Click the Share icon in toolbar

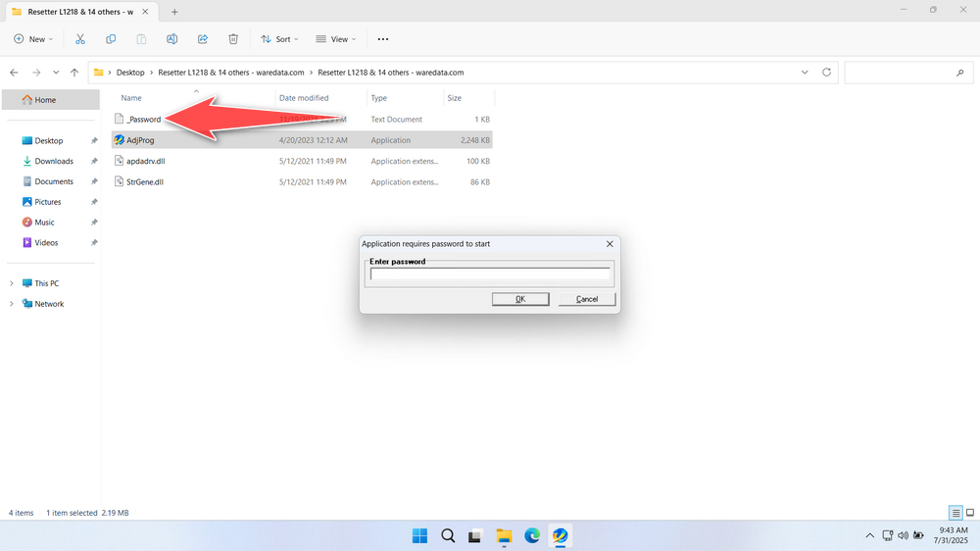pyautogui.click(x=203, y=39)
